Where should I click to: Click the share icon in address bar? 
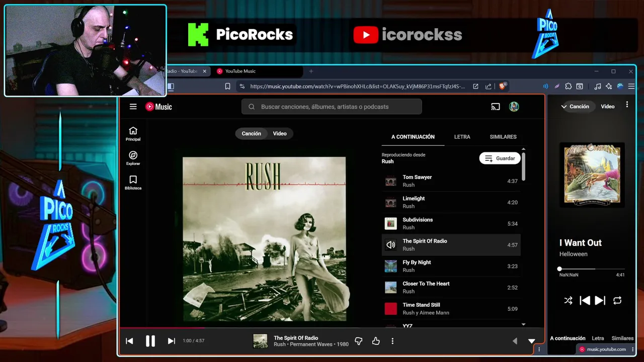click(488, 86)
